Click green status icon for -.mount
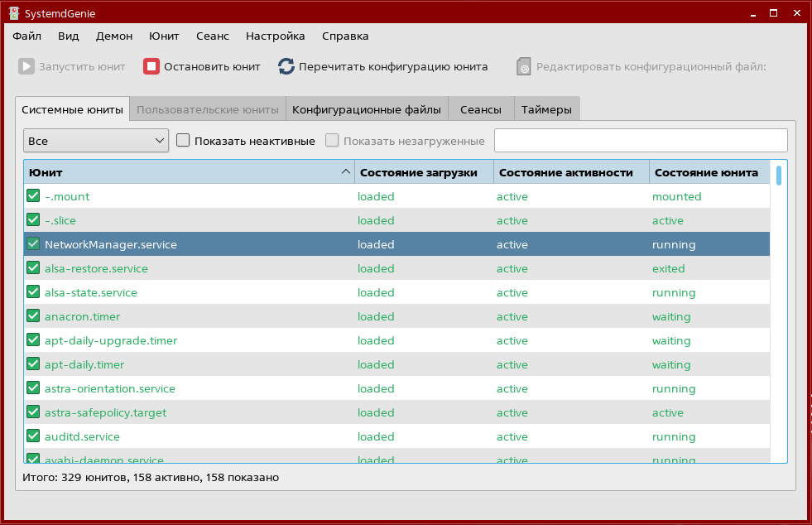This screenshot has height=525, width=812. click(33, 196)
